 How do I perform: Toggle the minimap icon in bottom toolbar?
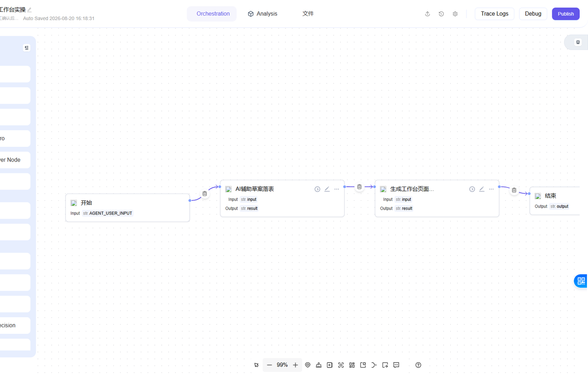pos(363,365)
